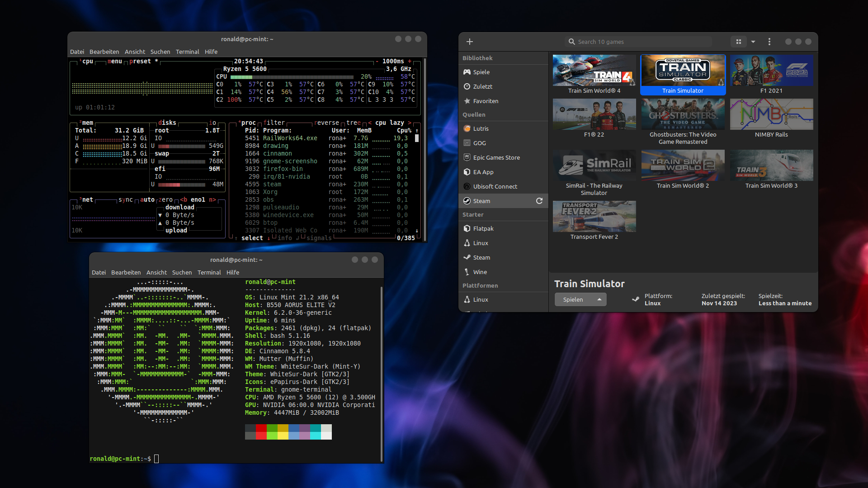Click the plus icon to add a game in Lutris
Image resolution: width=868 pixels, height=488 pixels.
pos(470,42)
